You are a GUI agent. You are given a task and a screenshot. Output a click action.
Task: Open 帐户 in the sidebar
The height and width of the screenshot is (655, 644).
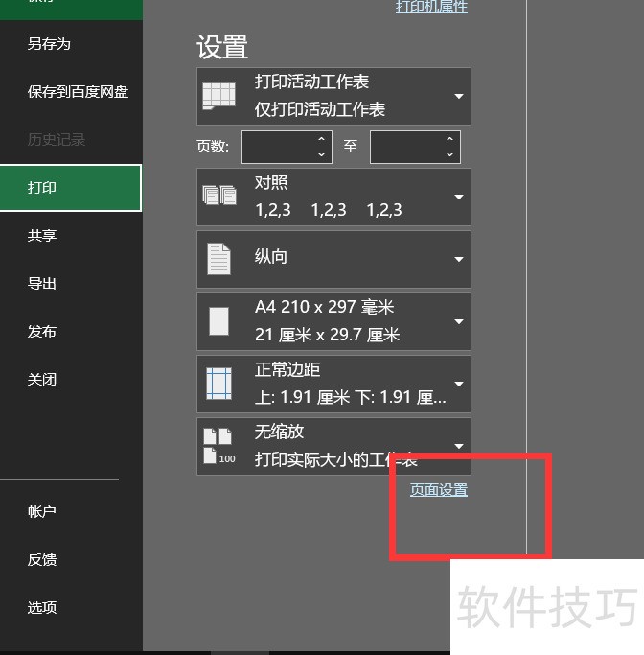(x=71, y=511)
